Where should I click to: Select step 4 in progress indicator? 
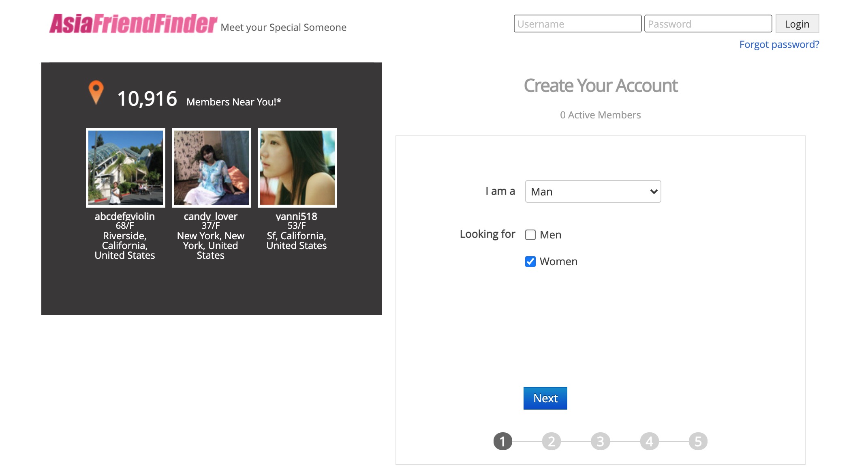[649, 441]
